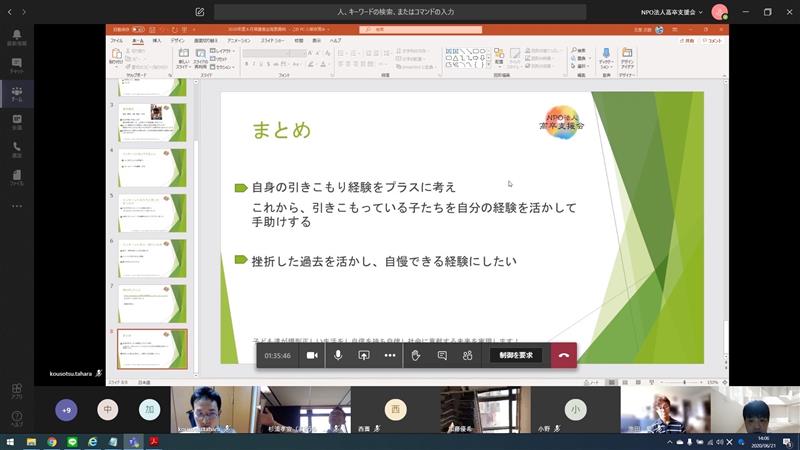Click Chrome icon on Windows taskbar
The width and height of the screenshot is (800, 450).
[x=51, y=441]
